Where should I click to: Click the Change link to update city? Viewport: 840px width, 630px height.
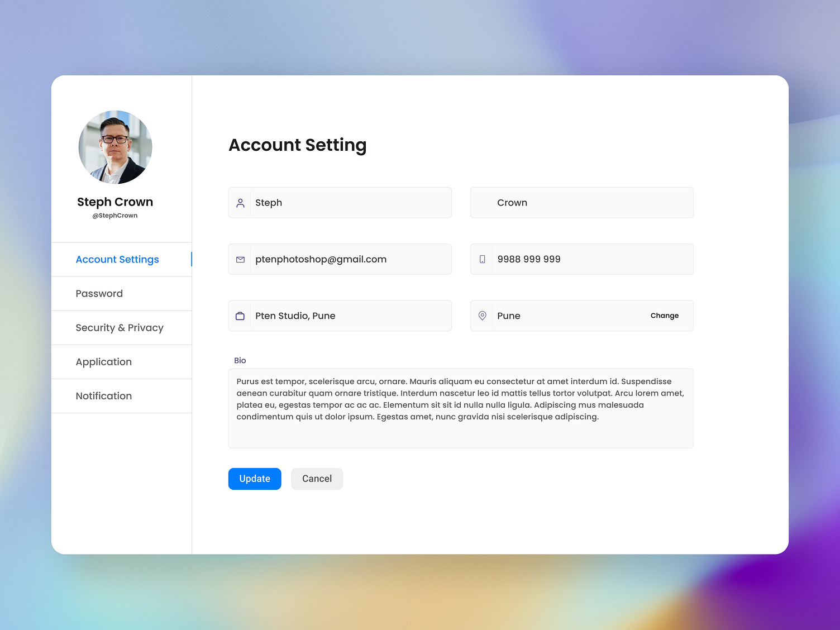pyautogui.click(x=664, y=316)
